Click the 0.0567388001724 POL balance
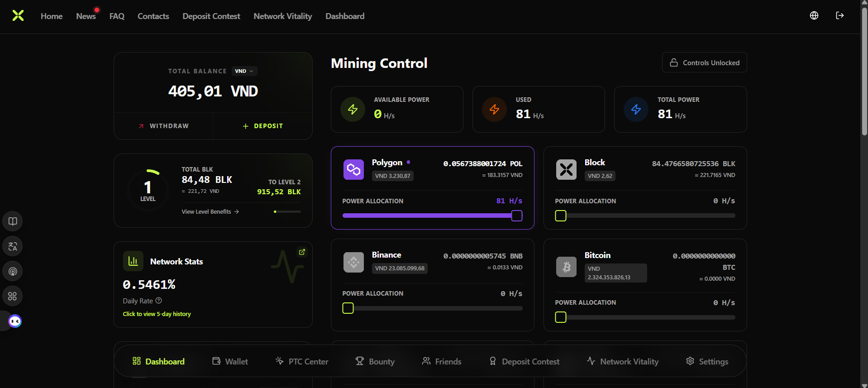Viewport: 868px width, 388px height. coord(483,163)
